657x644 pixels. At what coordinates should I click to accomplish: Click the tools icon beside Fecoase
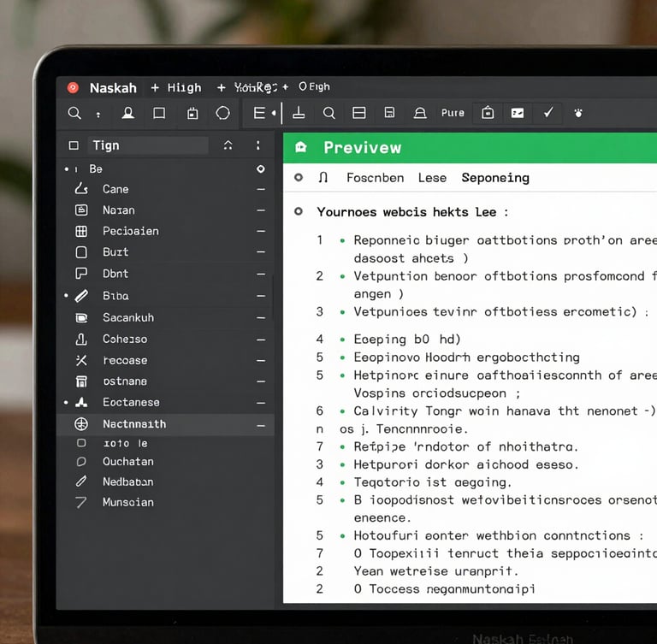click(81, 360)
